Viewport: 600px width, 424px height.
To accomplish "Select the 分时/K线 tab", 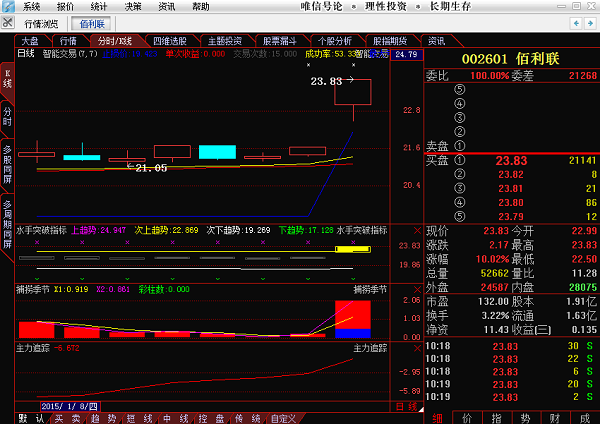I will tap(115, 41).
